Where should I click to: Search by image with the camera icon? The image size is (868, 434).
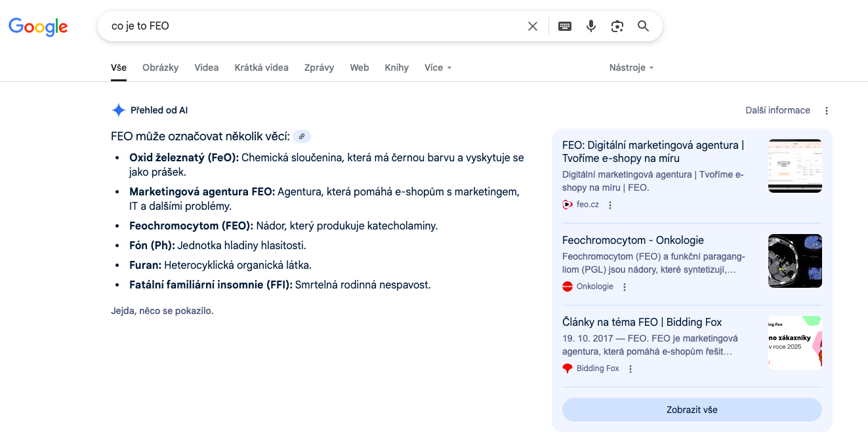pyautogui.click(x=617, y=26)
